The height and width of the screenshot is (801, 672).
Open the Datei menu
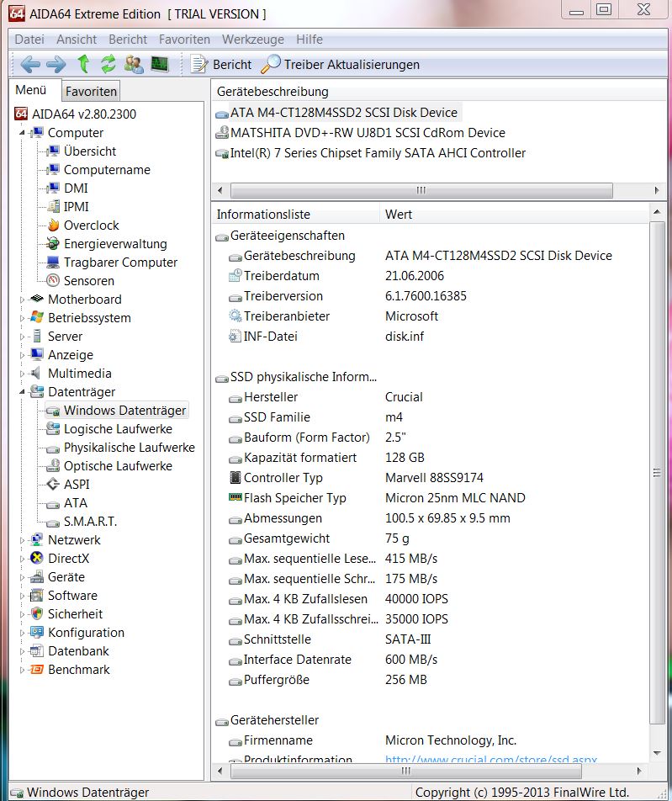(x=29, y=40)
